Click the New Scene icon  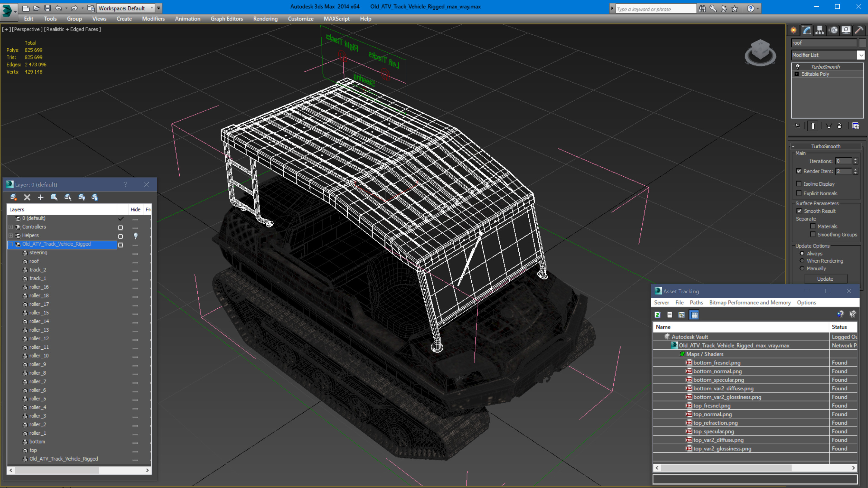coord(26,8)
